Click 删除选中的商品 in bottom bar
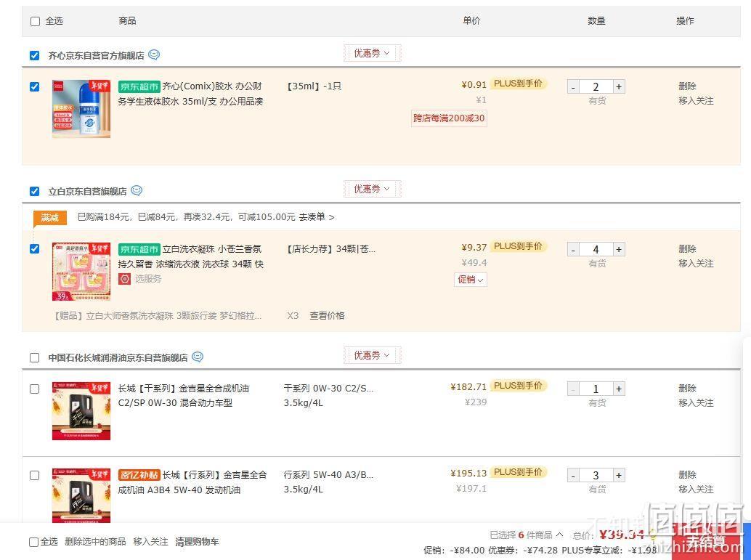 tap(95, 541)
